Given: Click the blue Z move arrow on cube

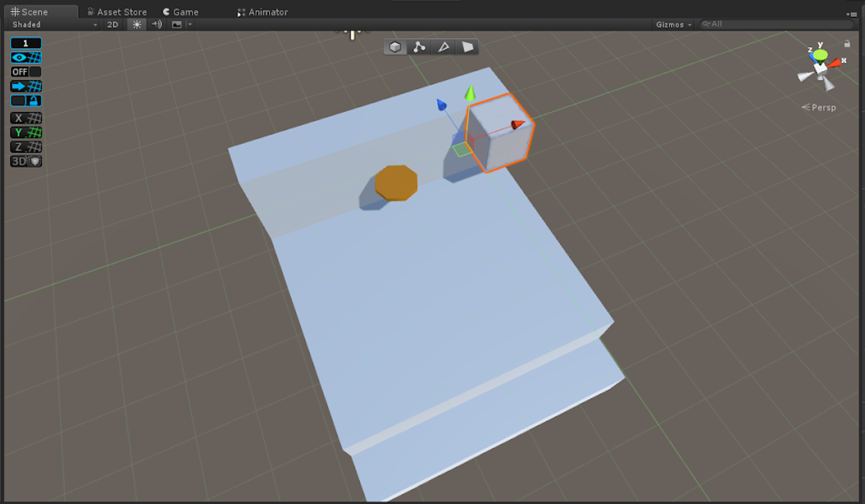Looking at the screenshot, I should pos(442,105).
